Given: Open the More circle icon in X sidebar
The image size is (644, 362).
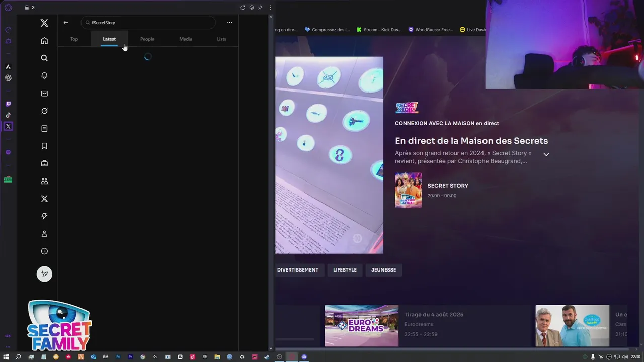Looking at the screenshot, I should click(44, 251).
